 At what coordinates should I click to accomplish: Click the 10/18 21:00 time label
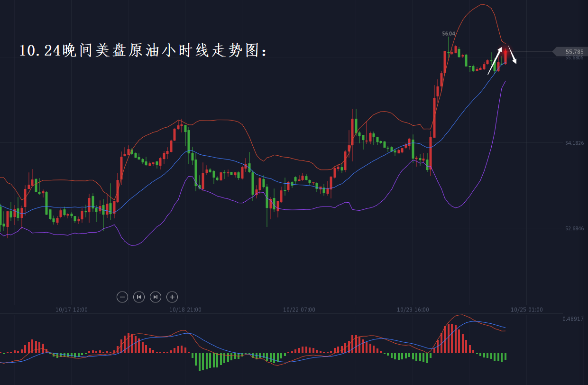point(185,310)
